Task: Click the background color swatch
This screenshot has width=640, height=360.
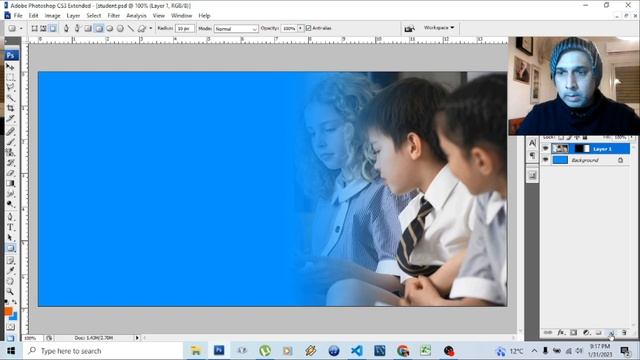Action: (x=13, y=316)
